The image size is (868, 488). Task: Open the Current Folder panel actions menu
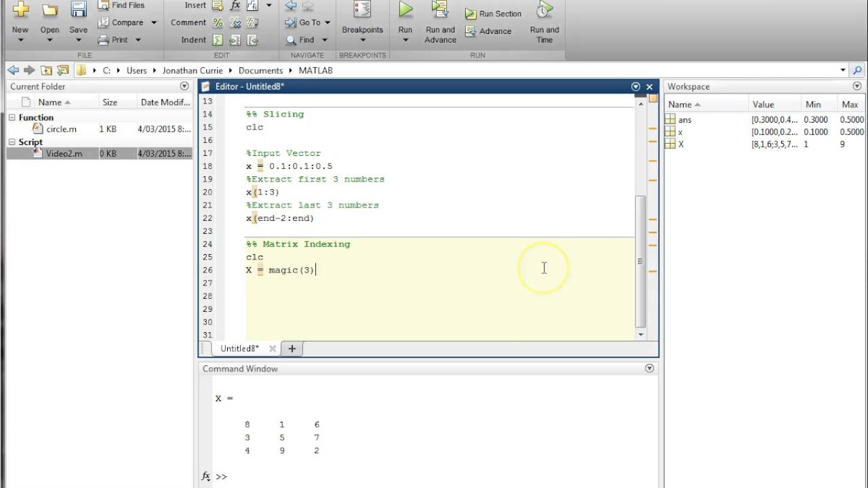[x=184, y=87]
